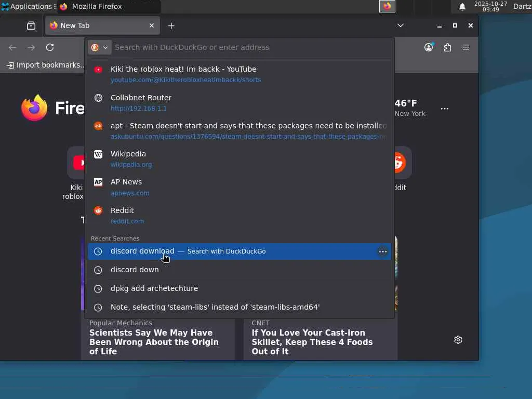Open the AP News suggestion
The width and height of the screenshot is (532, 399).
pos(240,187)
